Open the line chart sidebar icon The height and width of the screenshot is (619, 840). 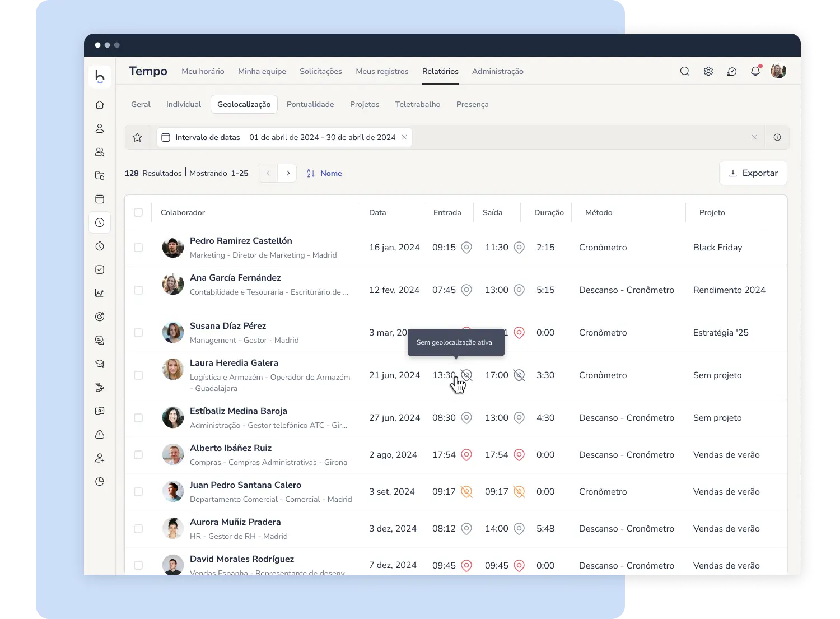(100, 293)
